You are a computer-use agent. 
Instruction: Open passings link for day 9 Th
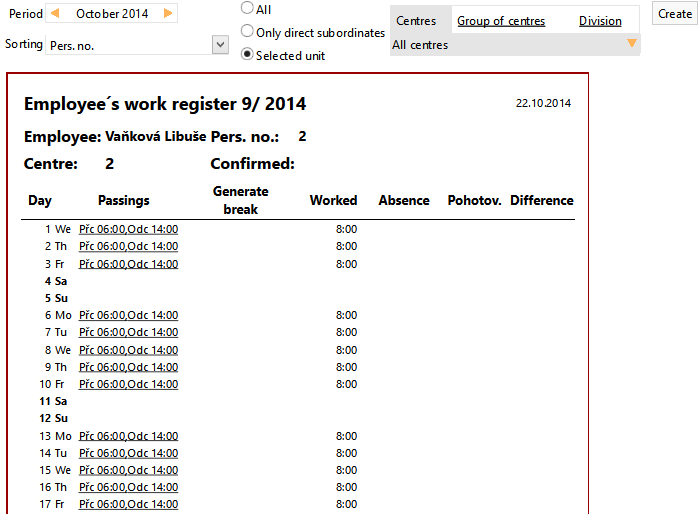pyautogui.click(x=129, y=367)
